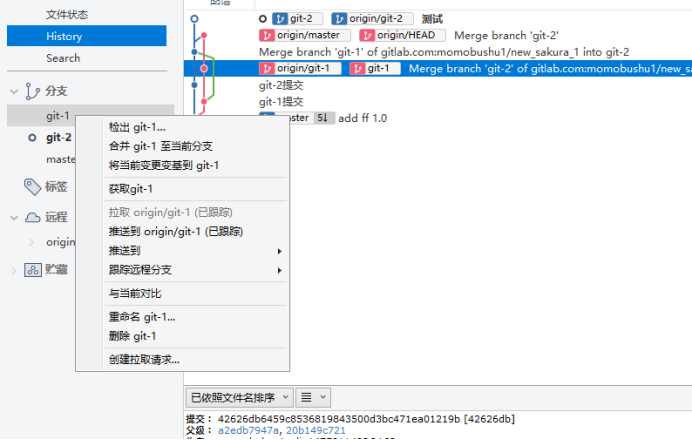Choose 与当前对比 from context menu

pyautogui.click(x=196, y=293)
